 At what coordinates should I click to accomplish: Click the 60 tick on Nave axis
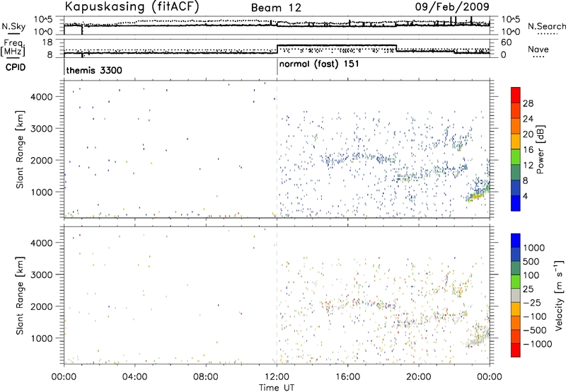coord(506,42)
